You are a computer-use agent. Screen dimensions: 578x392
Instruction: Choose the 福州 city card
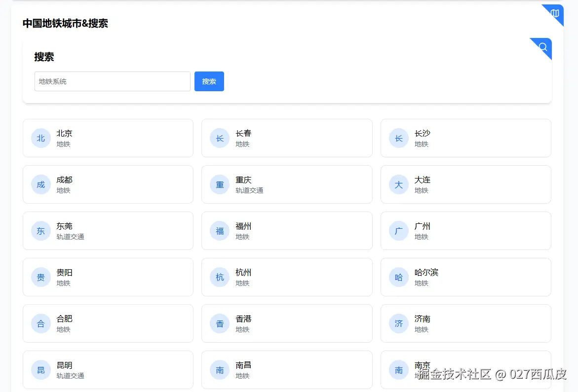[287, 231]
